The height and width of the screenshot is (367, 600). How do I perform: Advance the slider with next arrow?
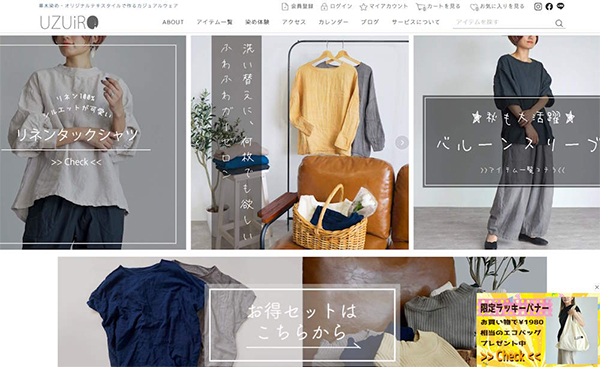tap(401, 143)
